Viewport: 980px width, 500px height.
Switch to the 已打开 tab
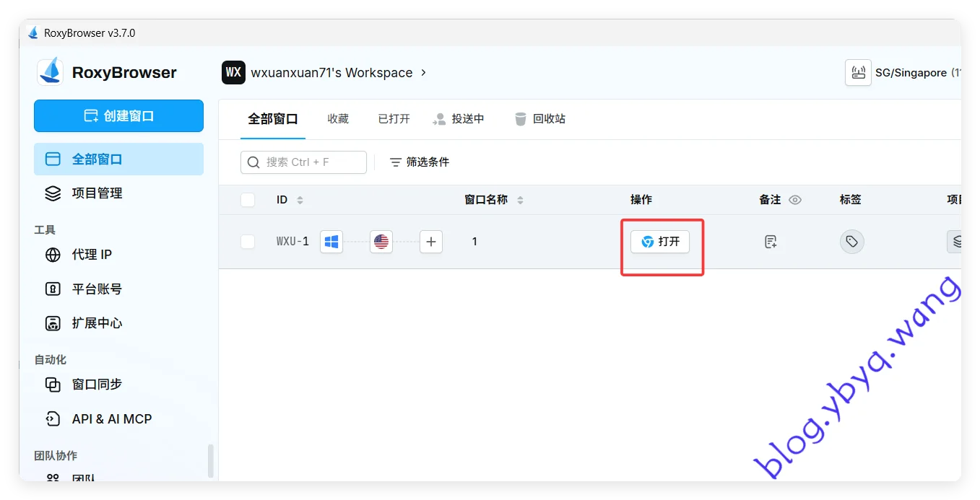coord(394,119)
